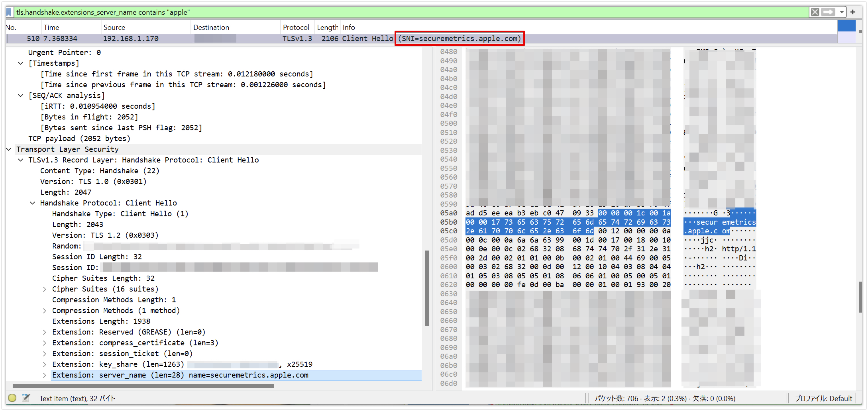The image size is (868, 411).
Task: Click the packet details horizontal scrollbar
Action: 143,386
